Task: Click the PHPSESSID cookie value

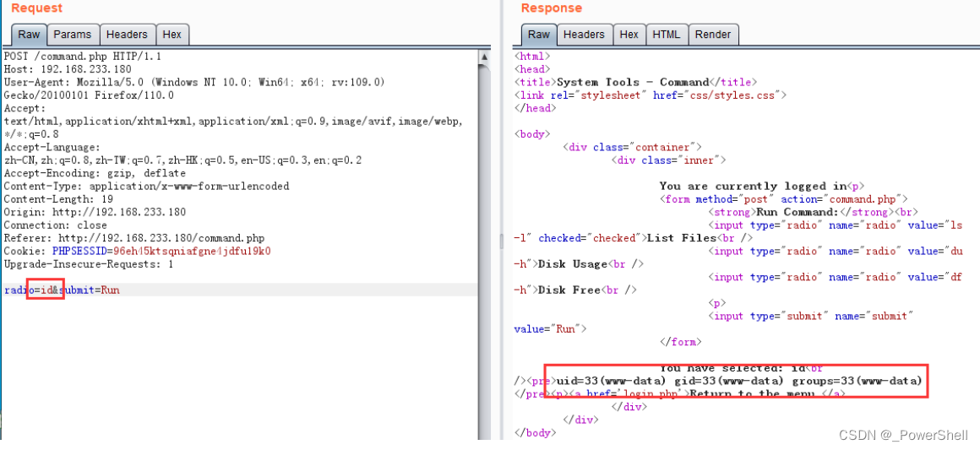Action: pyautogui.click(x=193, y=252)
